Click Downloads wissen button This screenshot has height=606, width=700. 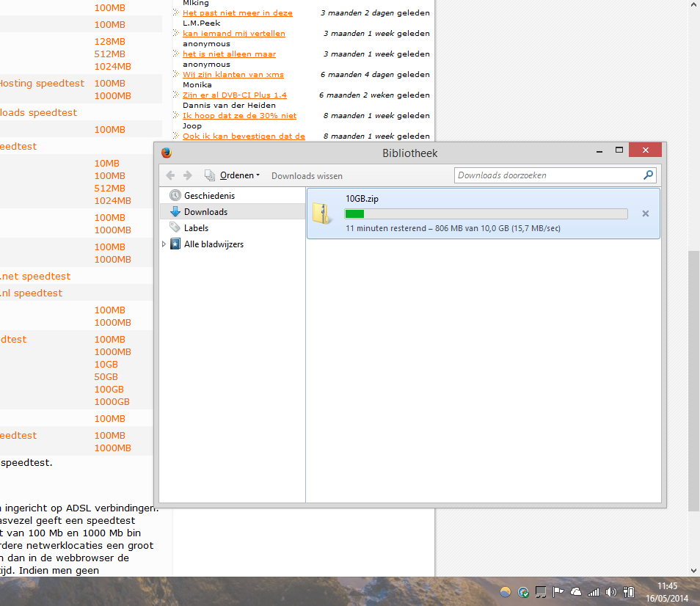tap(307, 176)
